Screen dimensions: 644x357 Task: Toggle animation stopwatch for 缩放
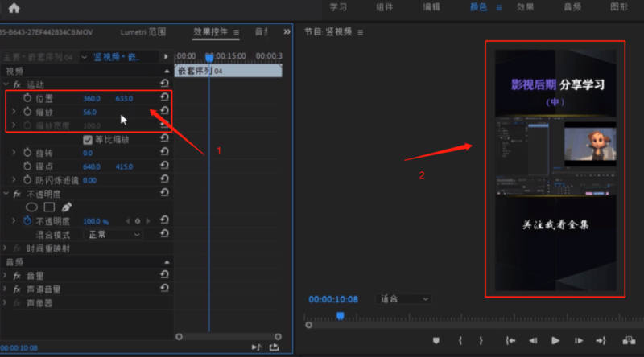[27, 112]
